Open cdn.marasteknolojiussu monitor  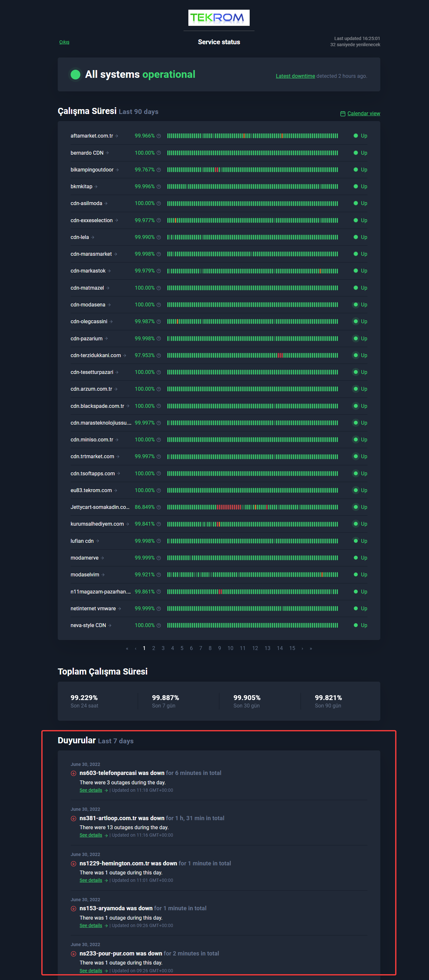coord(101,423)
